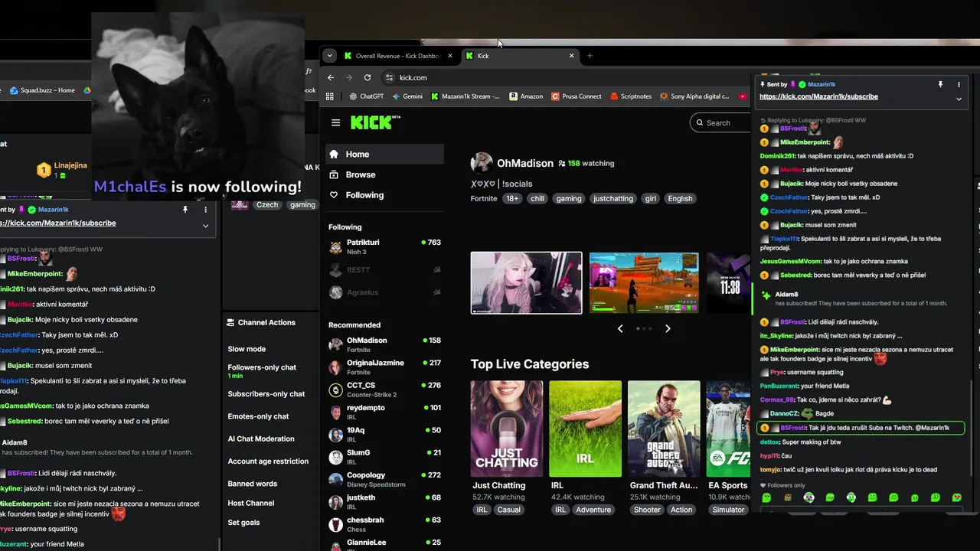The height and width of the screenshot is (551, 980).
Task: Toggle AI Chat Moderation setting
Action: click(261, 439)
